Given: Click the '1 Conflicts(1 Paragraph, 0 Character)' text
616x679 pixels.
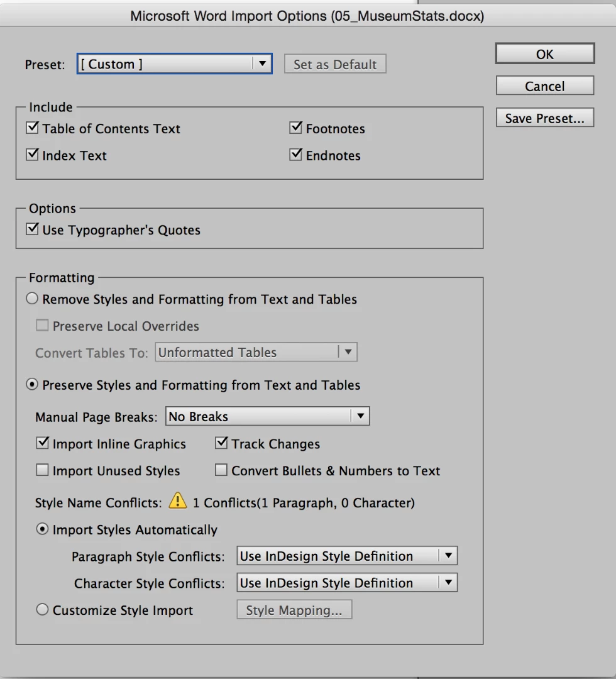Looking at the screenshot, I should coord(304,503).
